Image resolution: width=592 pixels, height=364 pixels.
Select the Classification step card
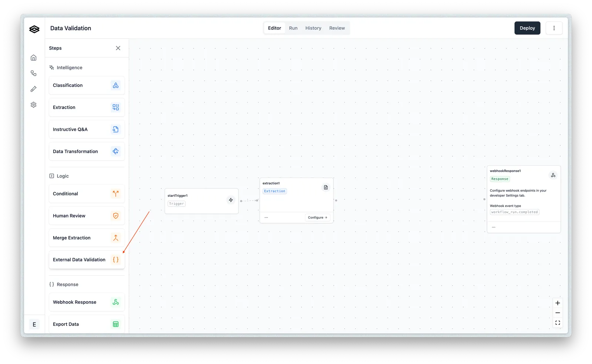87,85
